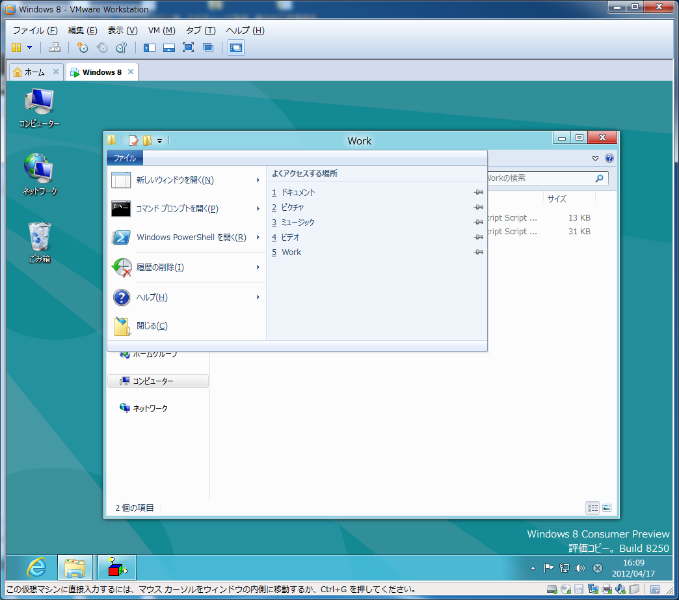679x600 pixels.
Task: Expand the 履歴の削除 submenu arrow
Action: (258, 268)
